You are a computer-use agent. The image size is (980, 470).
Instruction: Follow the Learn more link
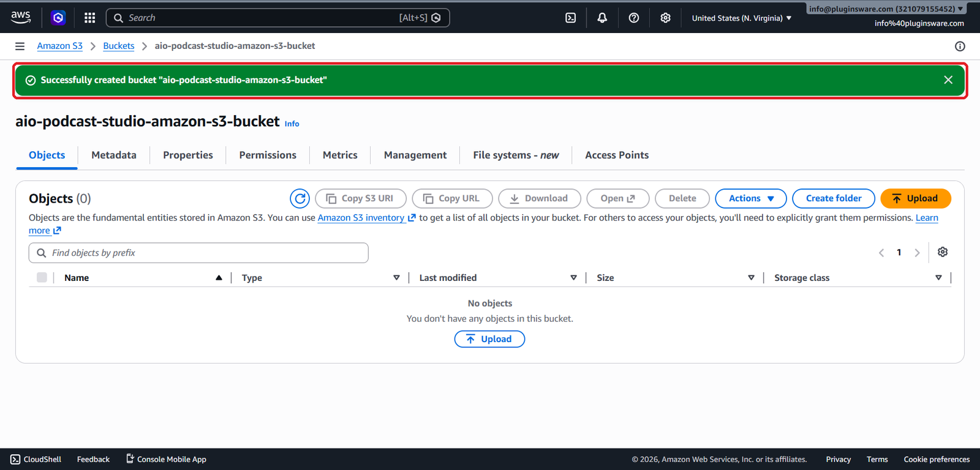coord(927,218)
